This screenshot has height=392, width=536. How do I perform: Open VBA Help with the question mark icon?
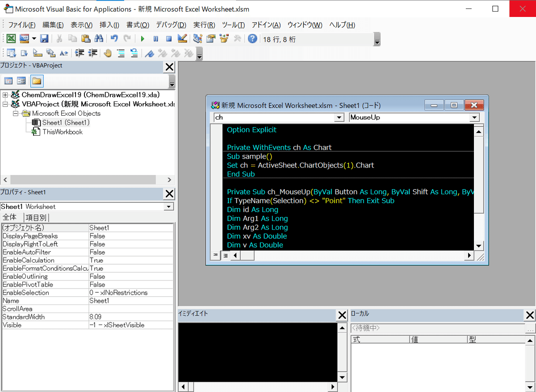(252, 39)
